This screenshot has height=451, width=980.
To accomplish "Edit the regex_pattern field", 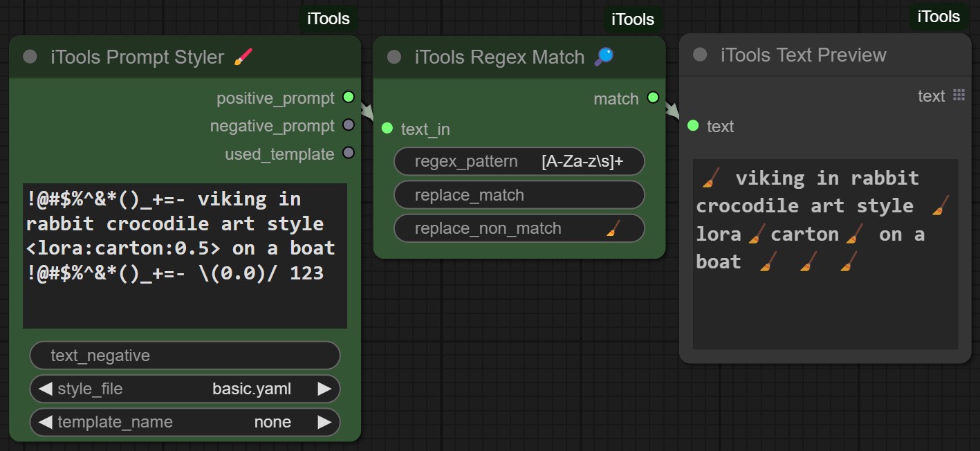I will click(x=519, y=161).
